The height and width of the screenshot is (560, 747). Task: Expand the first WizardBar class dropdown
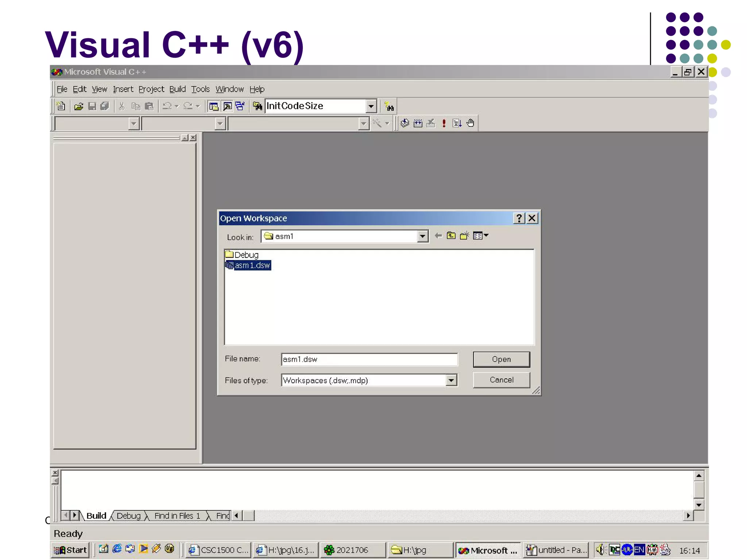point(134,124)
